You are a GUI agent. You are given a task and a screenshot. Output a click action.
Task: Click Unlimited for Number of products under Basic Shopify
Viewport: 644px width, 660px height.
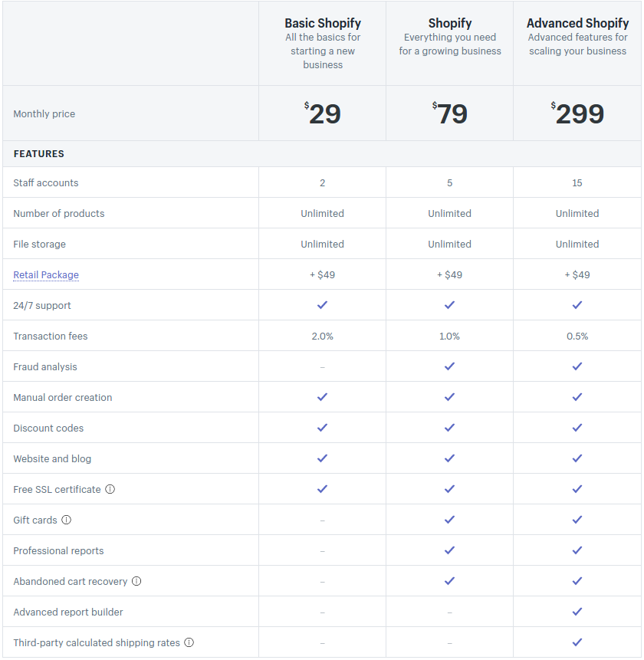click(x=323, y=213)
